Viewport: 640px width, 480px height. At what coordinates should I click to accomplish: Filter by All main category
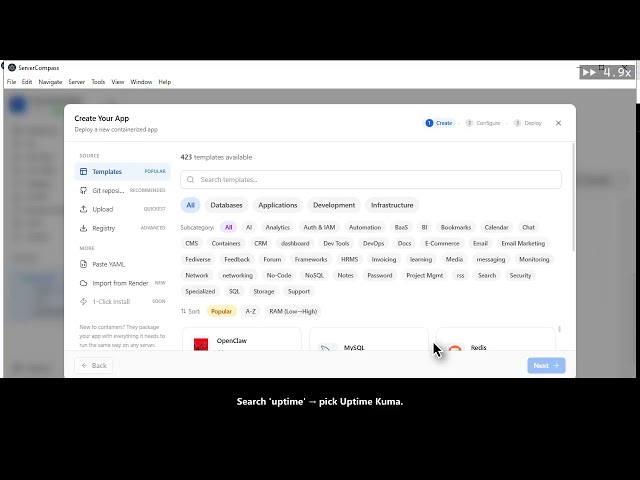[191, 205]
